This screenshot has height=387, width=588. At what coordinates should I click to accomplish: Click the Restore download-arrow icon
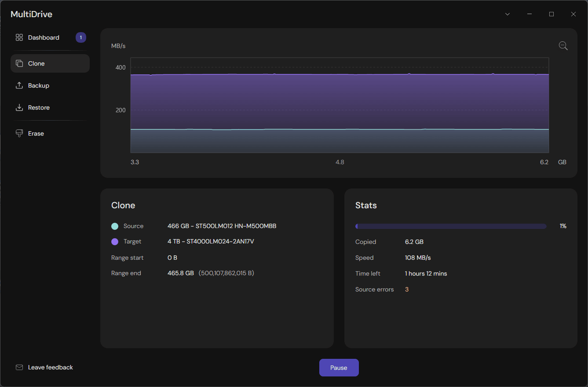click(x=19, y=107)
